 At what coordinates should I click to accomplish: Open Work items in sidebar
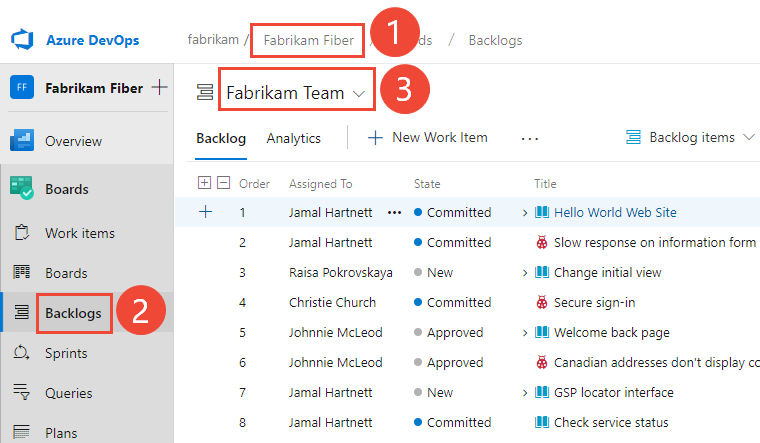tap(80, 233)
